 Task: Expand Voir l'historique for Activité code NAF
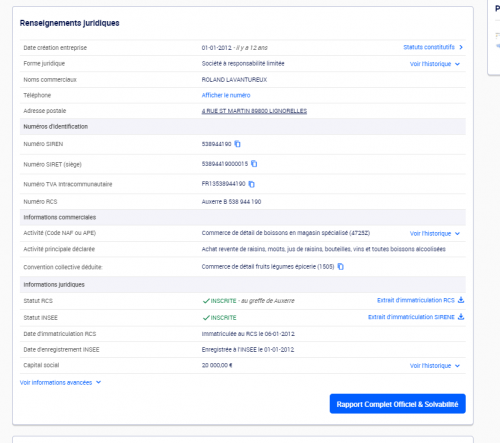coord(435,234)
